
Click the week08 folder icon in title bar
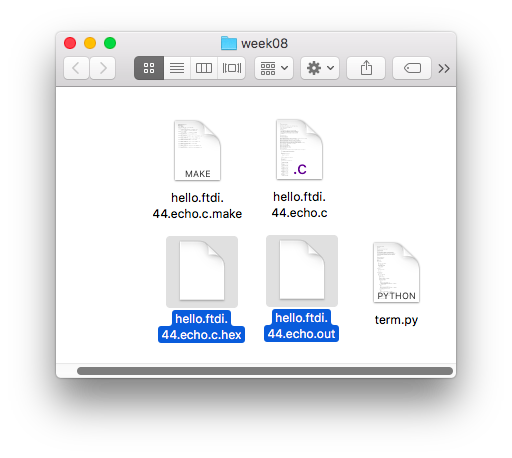click(x=229, y=43)
